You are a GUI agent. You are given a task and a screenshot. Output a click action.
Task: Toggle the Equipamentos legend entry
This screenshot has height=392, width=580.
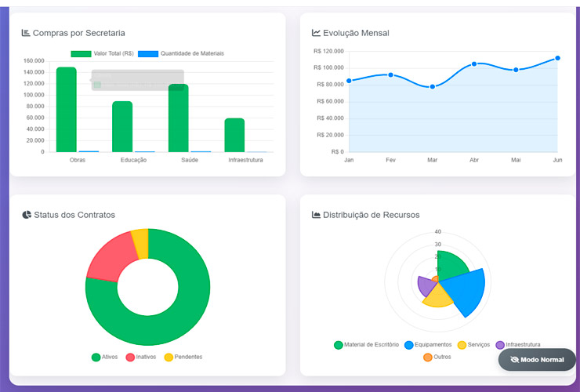tap(428, 345)
